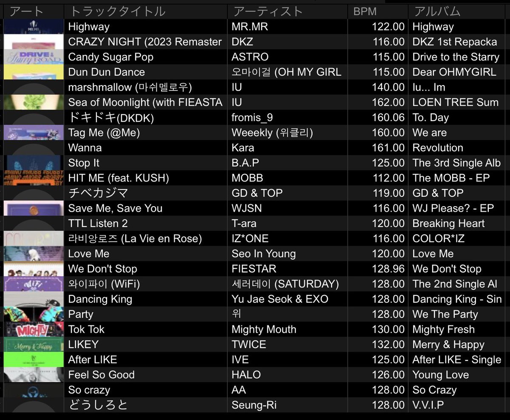Image resolution: width=510 pixels, height=420 pixels.
Task: Click artist T-ara
Action: [244, 224]
